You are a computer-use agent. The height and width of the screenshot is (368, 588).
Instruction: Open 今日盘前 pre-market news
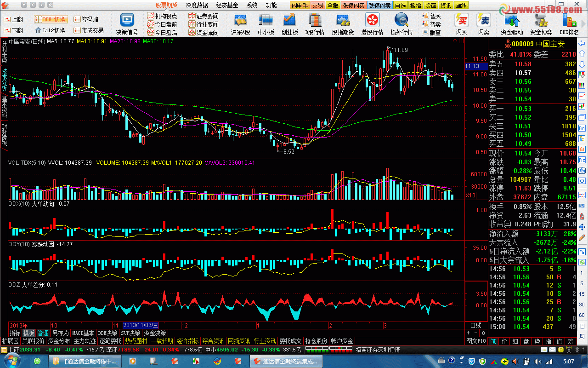(162, 24)
